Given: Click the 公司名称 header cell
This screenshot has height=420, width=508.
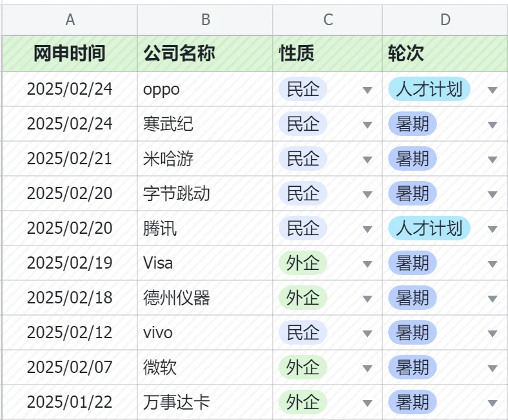Looking at the screenshot, I should click(205, 53).
